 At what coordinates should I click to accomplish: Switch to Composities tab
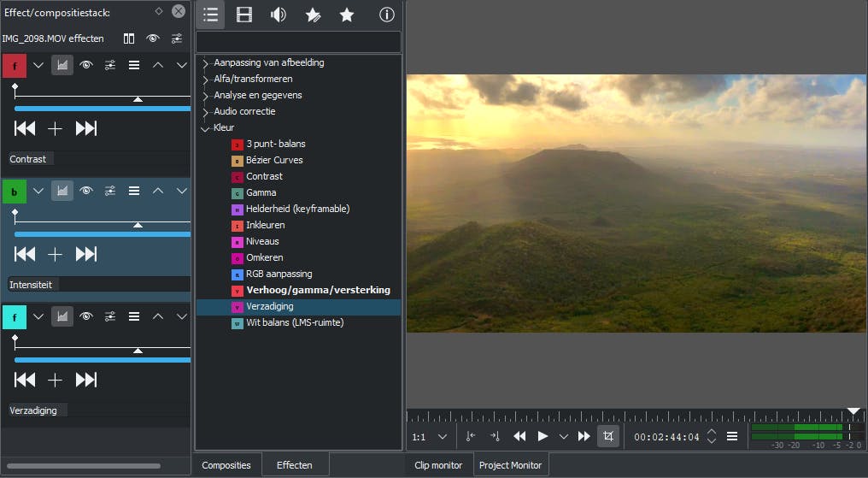click(226, 465)
